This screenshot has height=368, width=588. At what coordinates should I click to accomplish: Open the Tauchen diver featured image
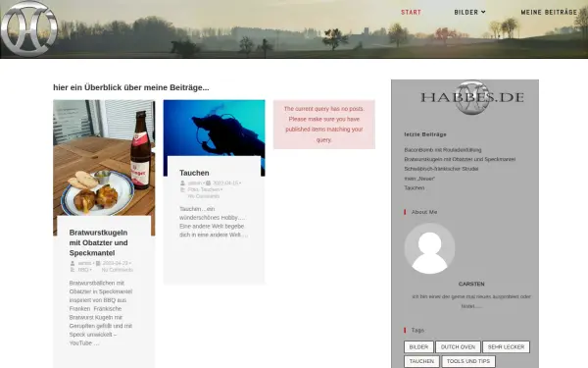(x=214, y=128)
